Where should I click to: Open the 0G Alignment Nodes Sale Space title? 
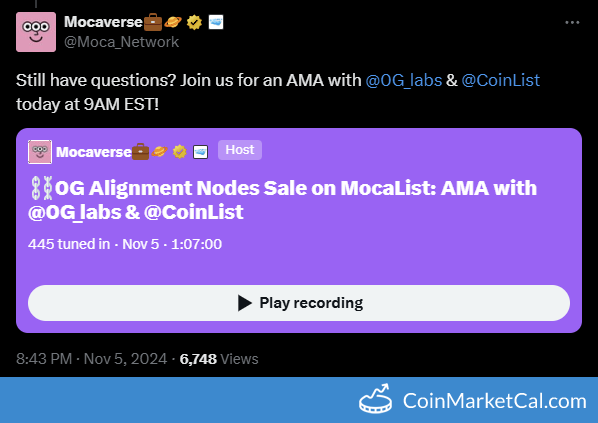tap(282, 200)
